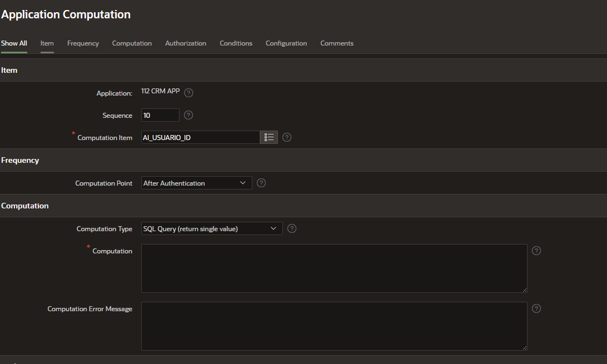Select the Item tab

click(47, 43)
